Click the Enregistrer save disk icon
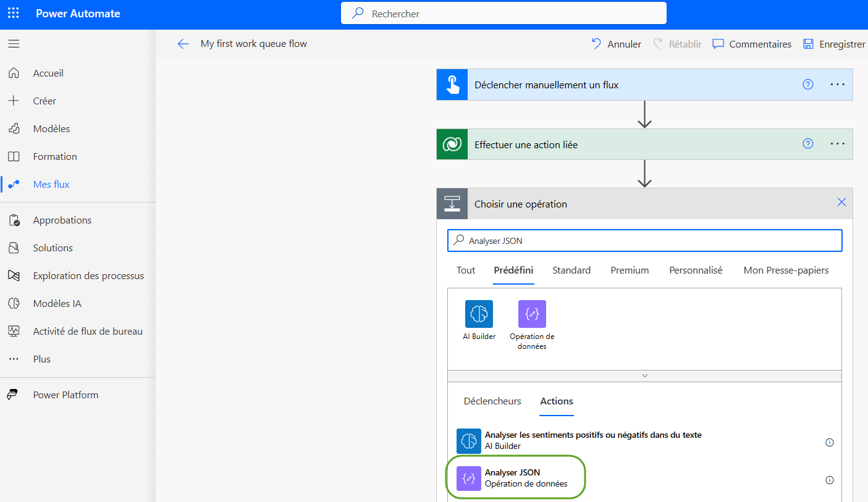Screen dimensions: 868x502 808,44
